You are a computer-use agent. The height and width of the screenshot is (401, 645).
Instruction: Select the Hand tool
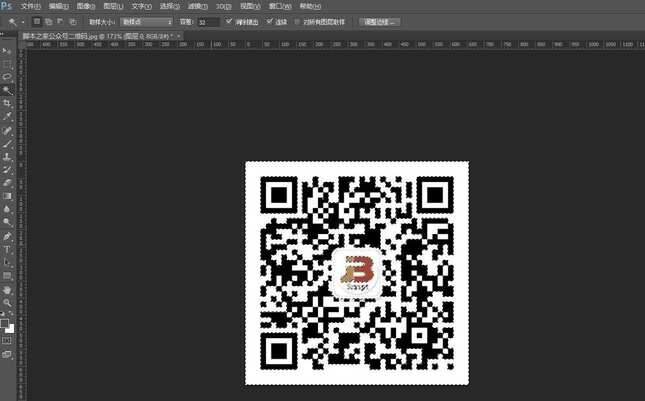point(7,290)
